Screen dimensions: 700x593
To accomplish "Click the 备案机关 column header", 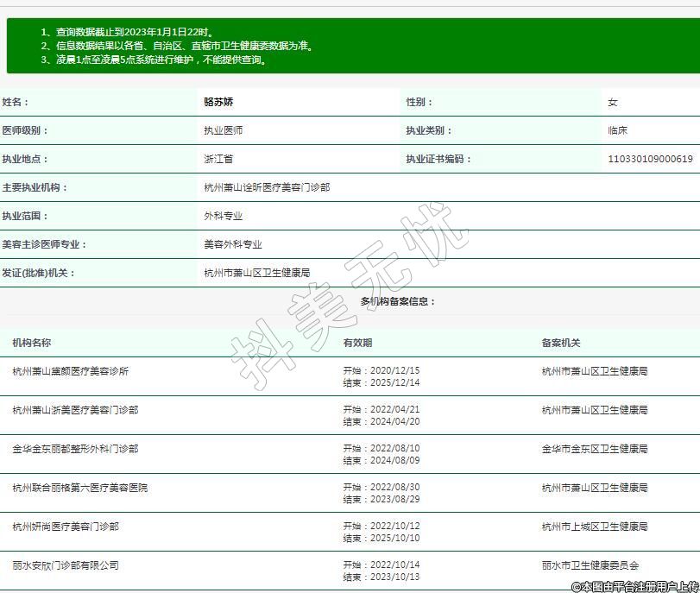I will coord(561,343).
